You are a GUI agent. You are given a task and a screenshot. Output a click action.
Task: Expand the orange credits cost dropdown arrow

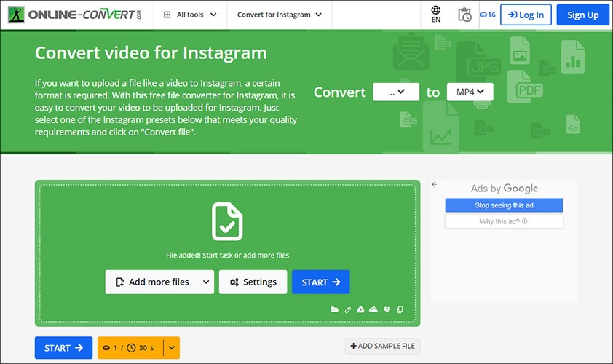(172, 347)
